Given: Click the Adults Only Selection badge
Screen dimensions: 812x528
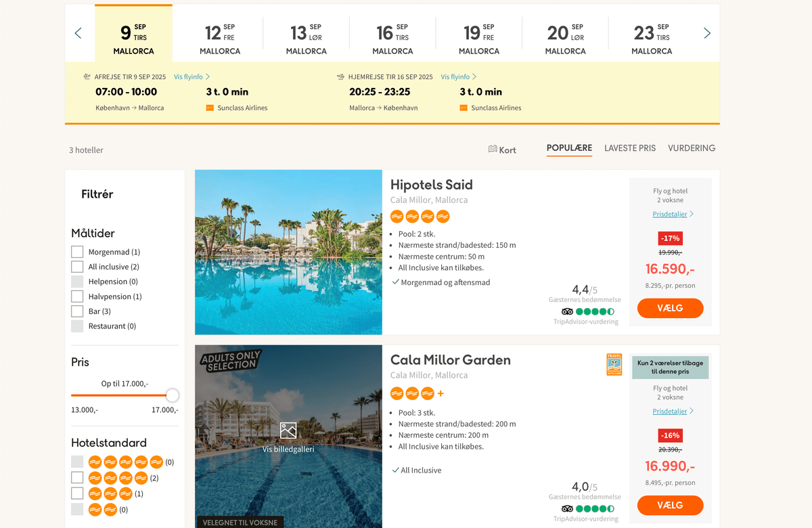Looking at the screenshot, I should pos(230,360).
